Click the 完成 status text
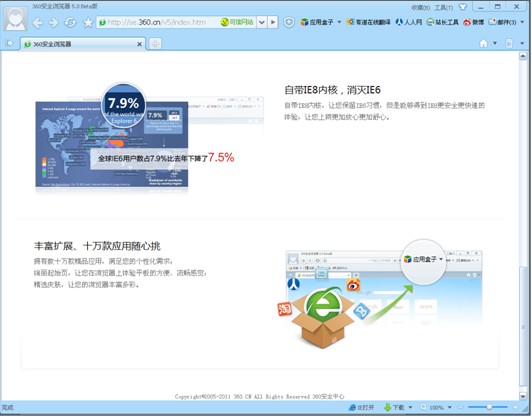 click(x=7, y=407)
